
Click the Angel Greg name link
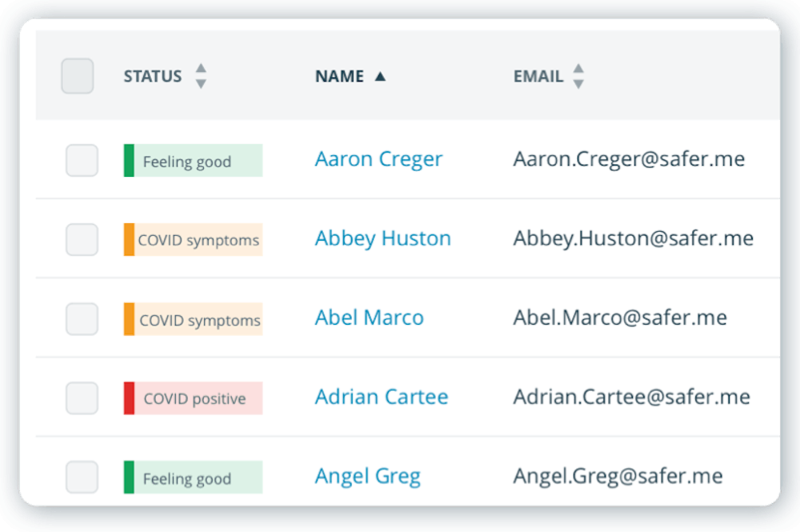368,477
